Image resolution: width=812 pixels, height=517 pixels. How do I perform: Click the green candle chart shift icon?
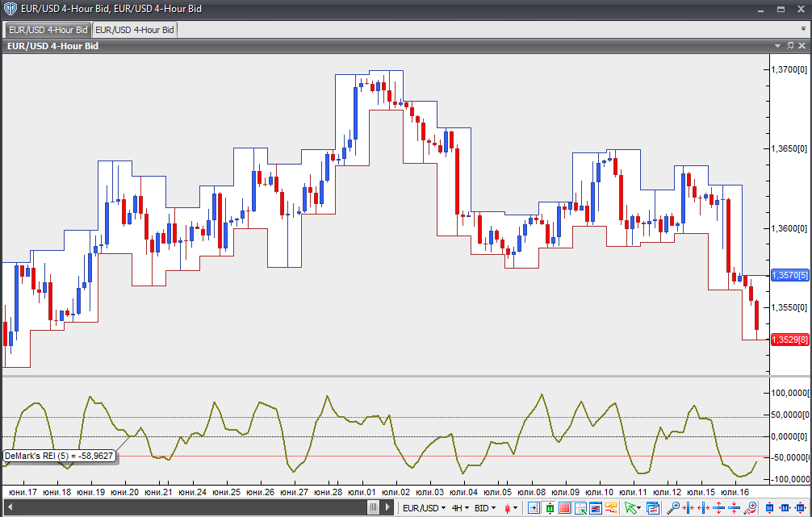549,508
